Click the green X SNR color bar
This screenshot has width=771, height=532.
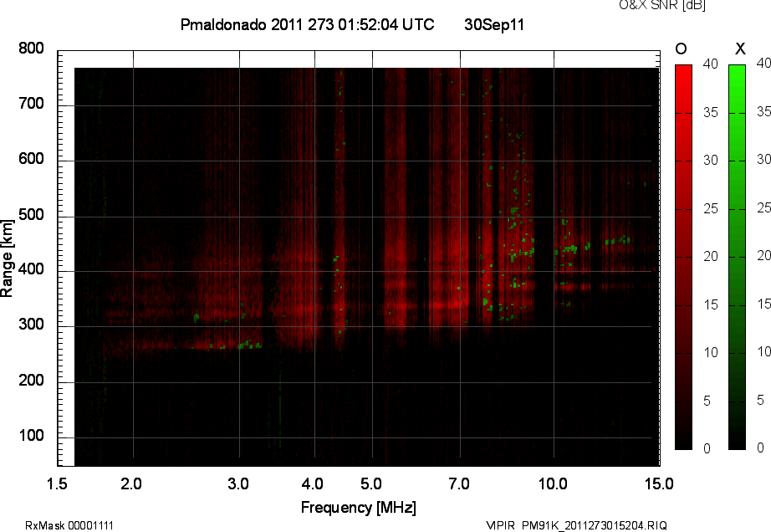click(x=737, y=257)
